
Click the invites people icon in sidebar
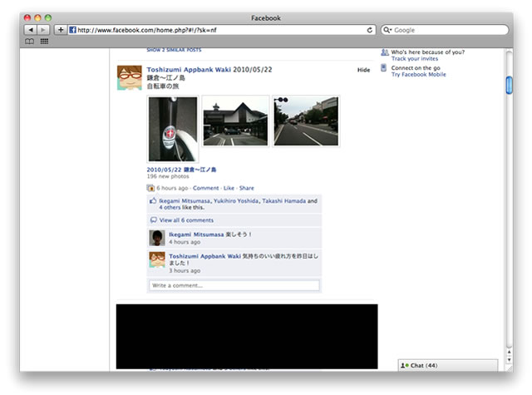pyautogui.click(x=384, y=52)
